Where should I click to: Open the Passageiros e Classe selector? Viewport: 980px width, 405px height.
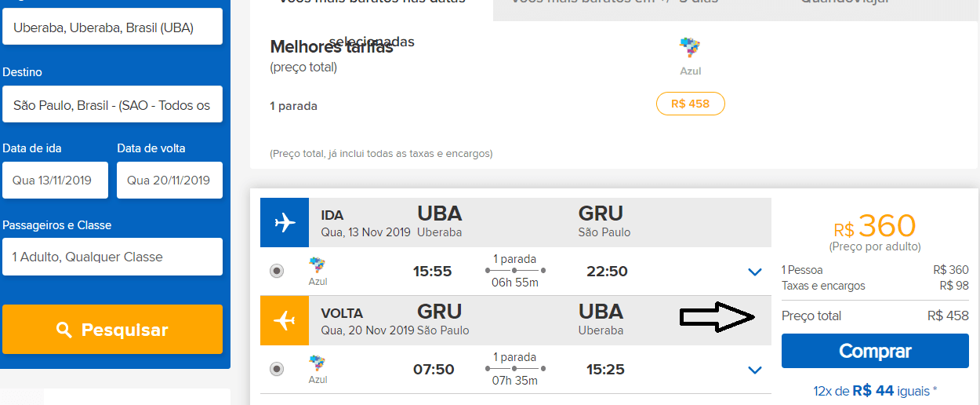(x=112, y=257)
